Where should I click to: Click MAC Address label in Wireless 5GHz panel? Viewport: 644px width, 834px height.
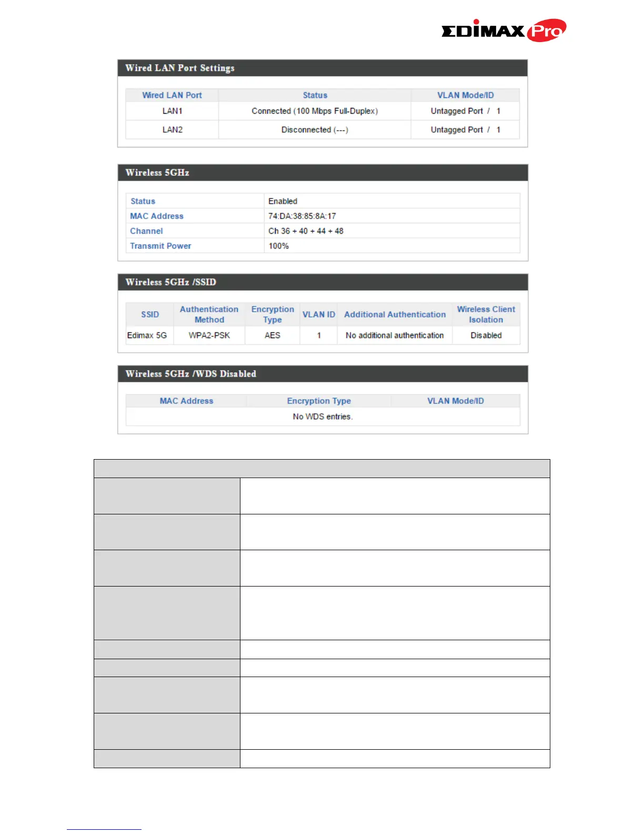pos(157,216)
